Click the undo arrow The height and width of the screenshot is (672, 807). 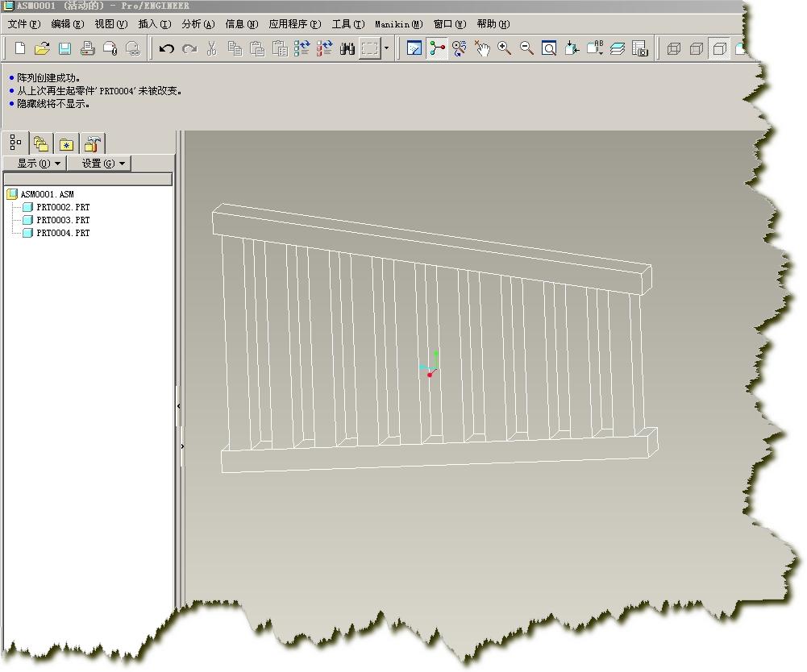[166, 49]
